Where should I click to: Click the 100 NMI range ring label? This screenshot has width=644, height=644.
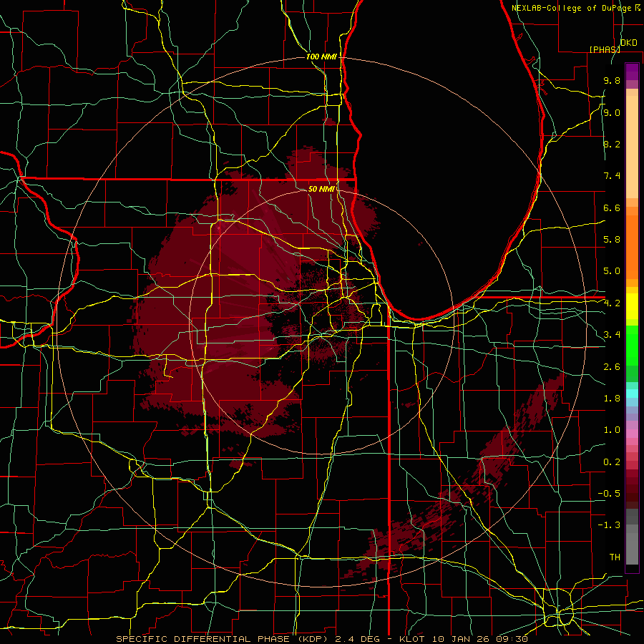(321, 57)
